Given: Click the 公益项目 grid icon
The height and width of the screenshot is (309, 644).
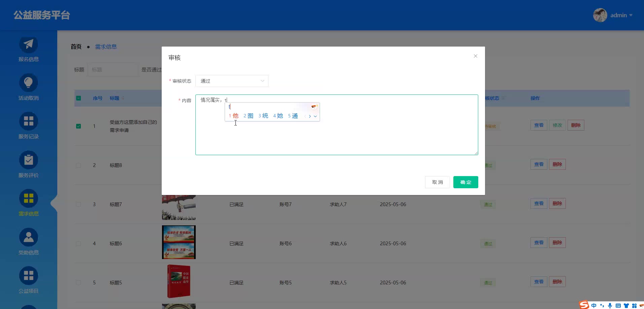Looking at the screenshot, I should point(28,276).
